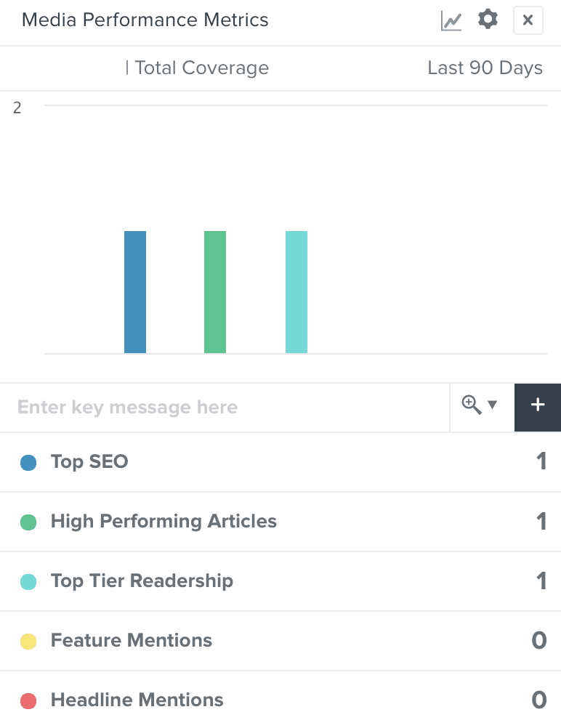Focus the Enter key message input field

225,407
